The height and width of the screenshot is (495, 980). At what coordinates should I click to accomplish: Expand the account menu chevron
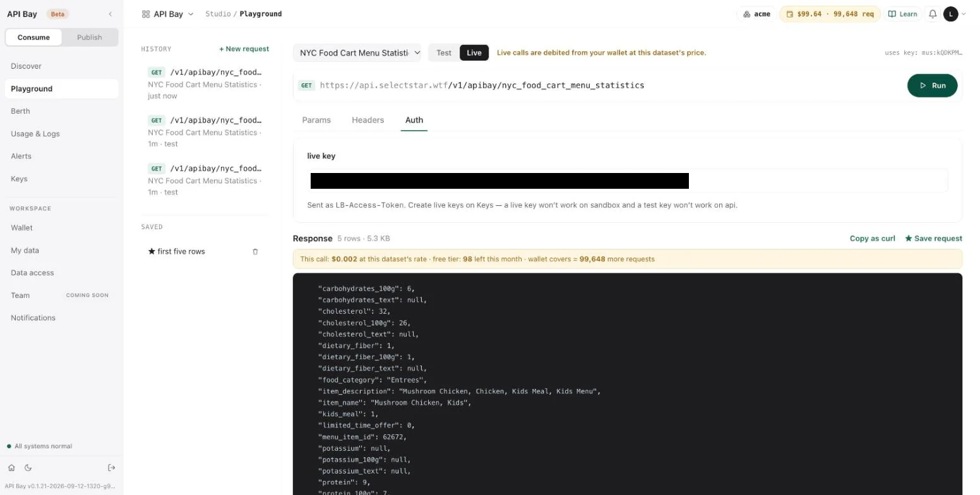point(964,14)
